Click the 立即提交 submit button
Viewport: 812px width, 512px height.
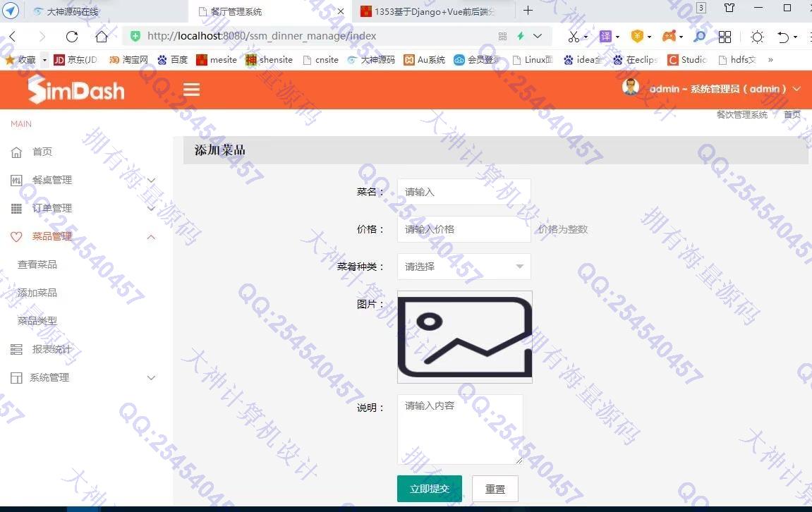click(x=429, y=489)
